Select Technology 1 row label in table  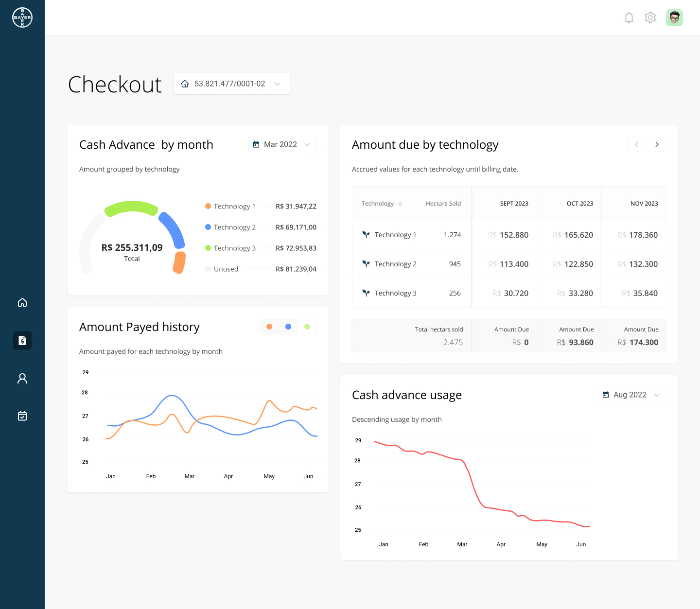point(395,235)
